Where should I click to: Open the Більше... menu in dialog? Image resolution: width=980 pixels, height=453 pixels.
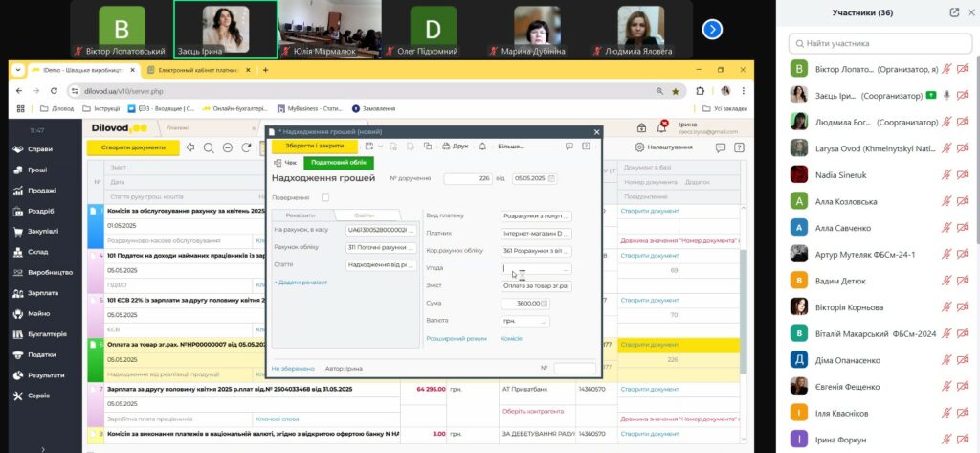tap(511, 147)
